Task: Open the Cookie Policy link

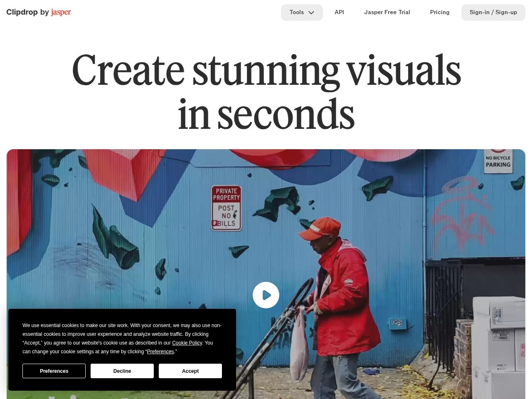Action: [187, 343]
